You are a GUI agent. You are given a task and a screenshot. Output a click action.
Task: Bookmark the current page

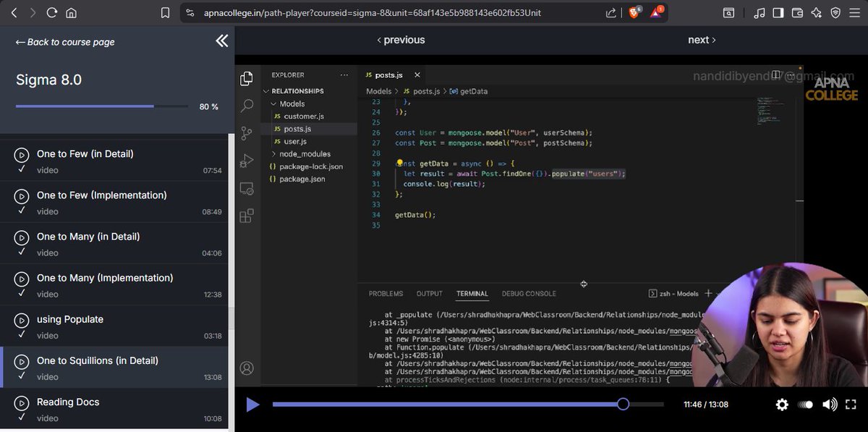click(165, 12)
